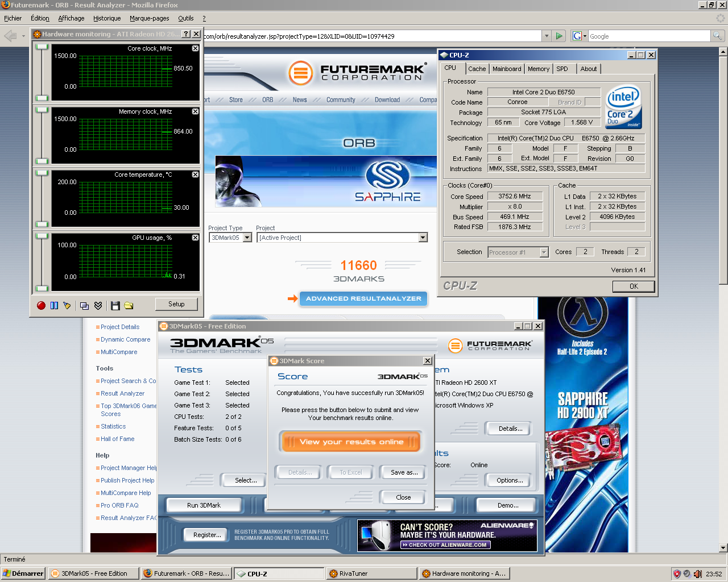728x582 pixels.
Task: Open the Affichage menu
Action: coord(71,18)
